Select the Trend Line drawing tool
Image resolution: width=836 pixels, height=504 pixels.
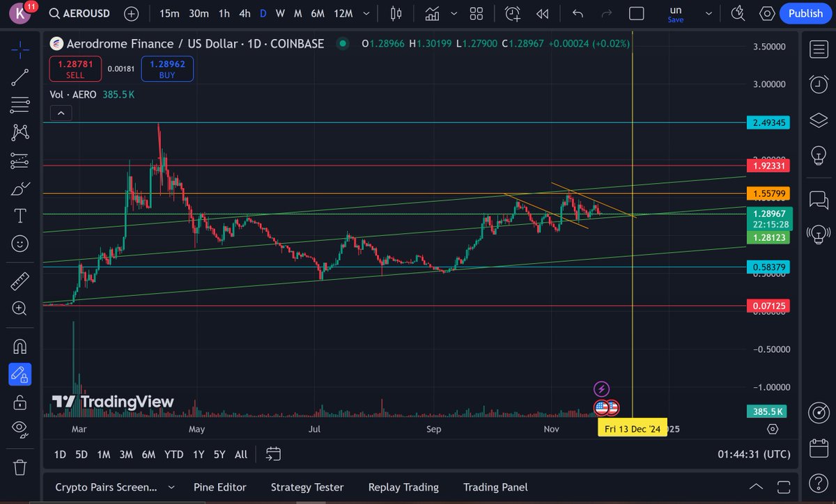point(20,77)
